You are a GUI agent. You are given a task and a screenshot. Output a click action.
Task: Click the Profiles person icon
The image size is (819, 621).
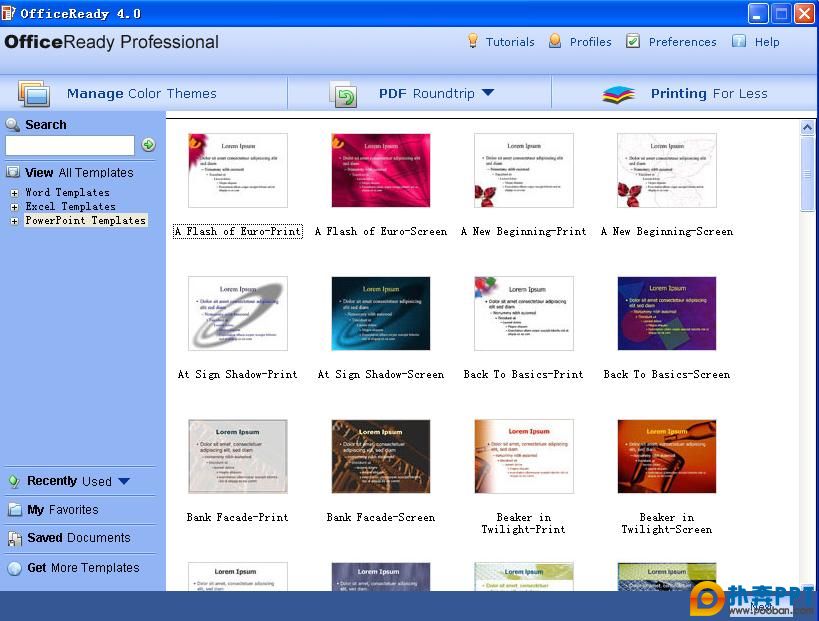tap(555, 41)
